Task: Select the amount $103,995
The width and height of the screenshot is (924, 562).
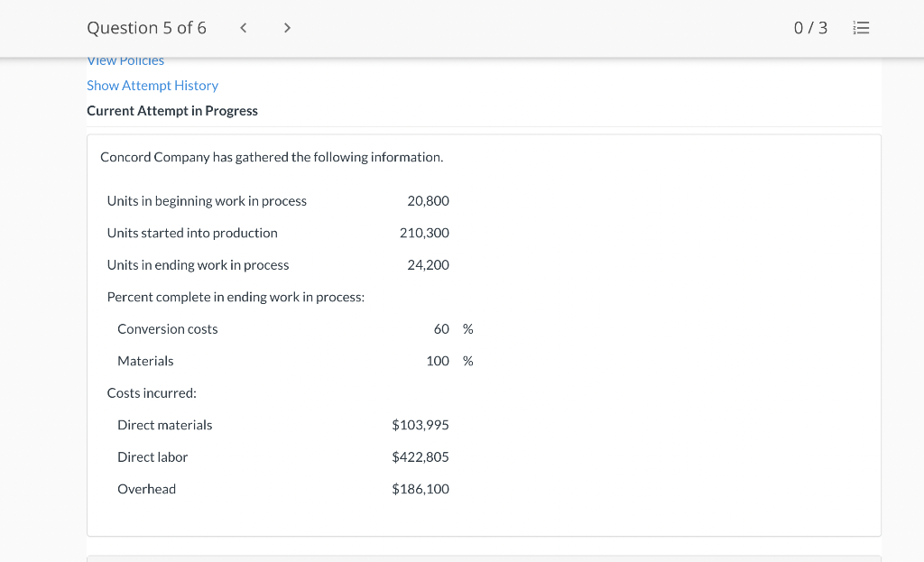Action: point(420,425)
